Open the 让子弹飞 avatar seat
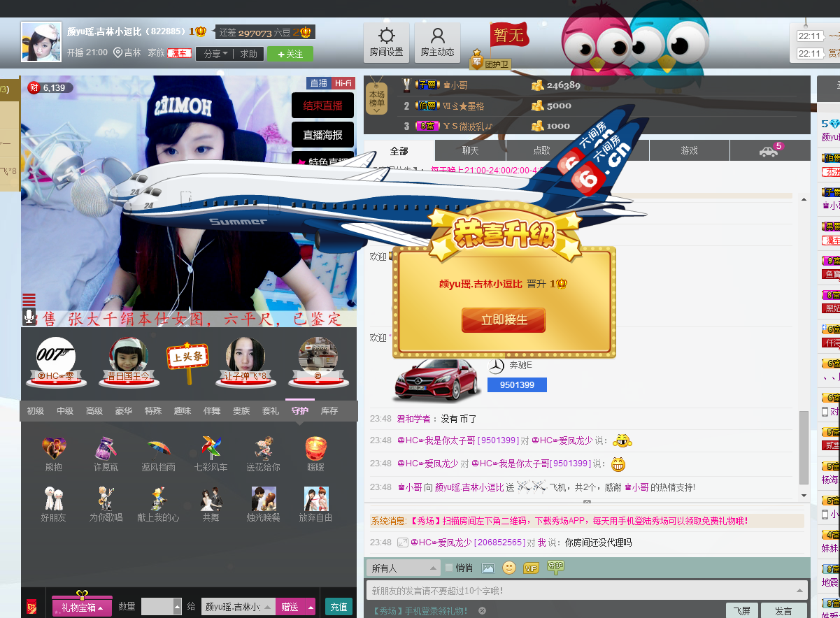The width and height of the screenshot is (840, 618). pos(245,358)
